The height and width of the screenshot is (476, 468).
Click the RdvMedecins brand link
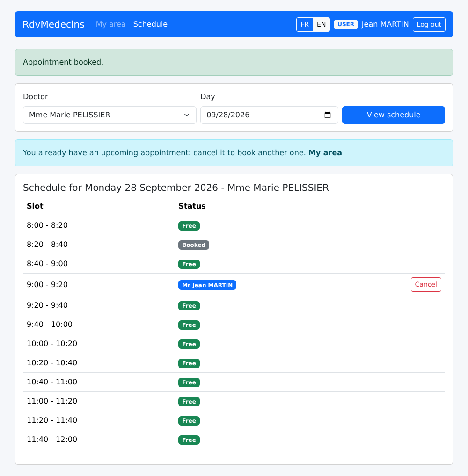53,24
